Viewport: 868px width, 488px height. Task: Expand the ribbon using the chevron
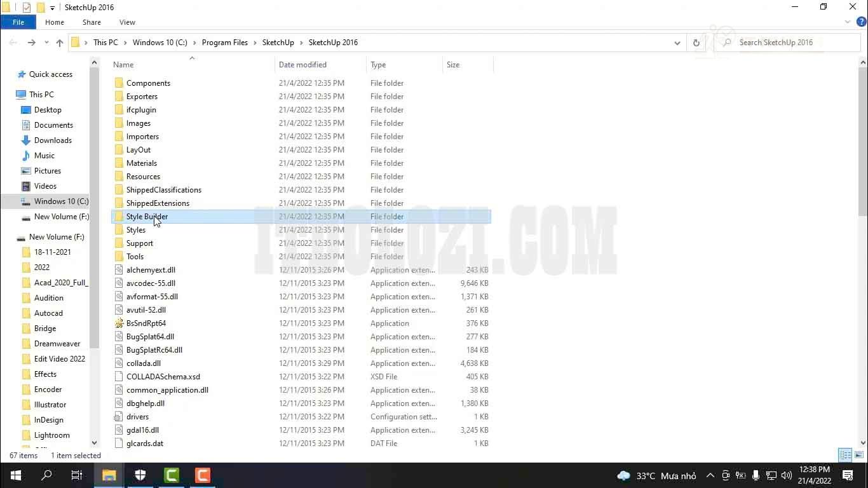pos(848,22)
